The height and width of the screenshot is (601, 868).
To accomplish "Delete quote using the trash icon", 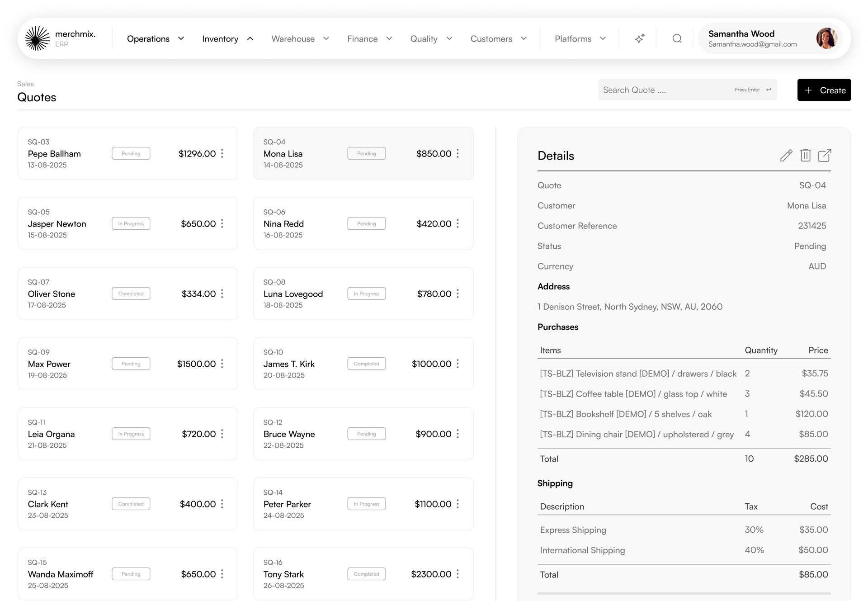I will 805,156.
